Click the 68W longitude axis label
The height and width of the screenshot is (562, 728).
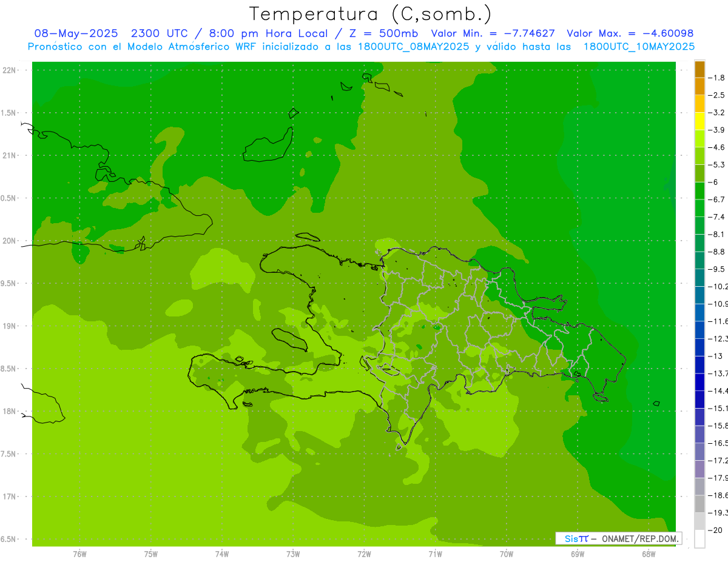[649, 554]
